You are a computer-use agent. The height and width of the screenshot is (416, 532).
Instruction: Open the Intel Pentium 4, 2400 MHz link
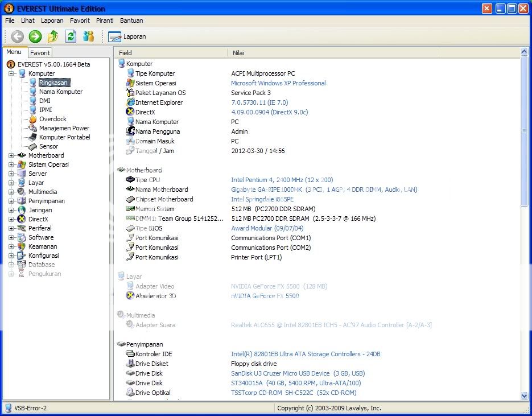[x=282, y=179]
